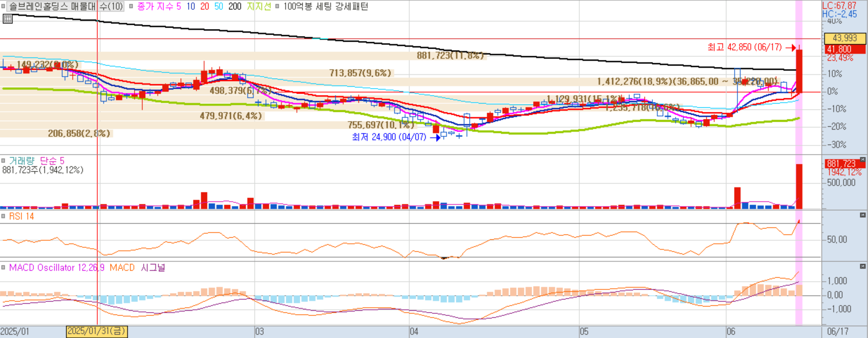Click the 05 month label on time axis
The image size is (868, 338).
[584, 331]
